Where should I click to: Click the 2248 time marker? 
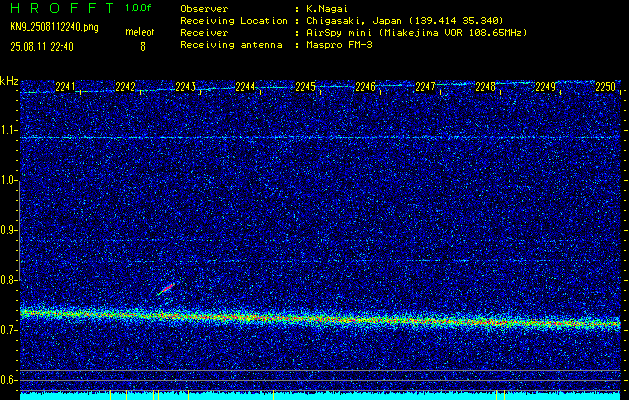[x=485, y=87]
